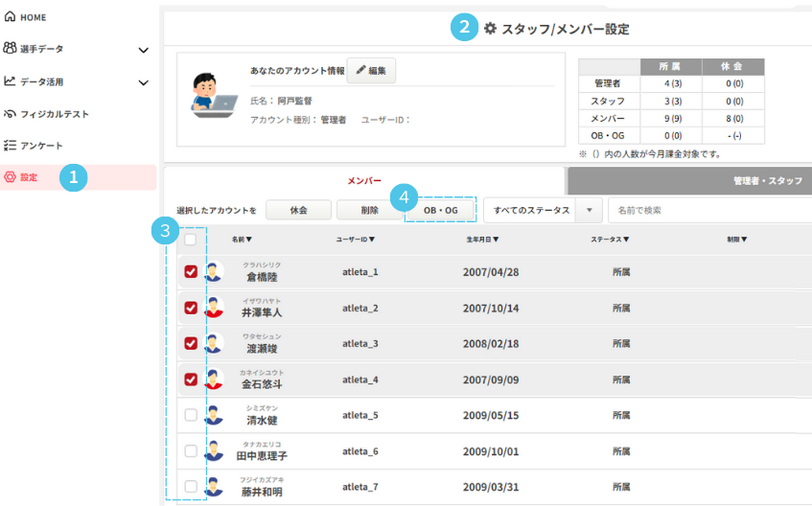Click the avatar icon of 倉橋陸

coord(213,272)
